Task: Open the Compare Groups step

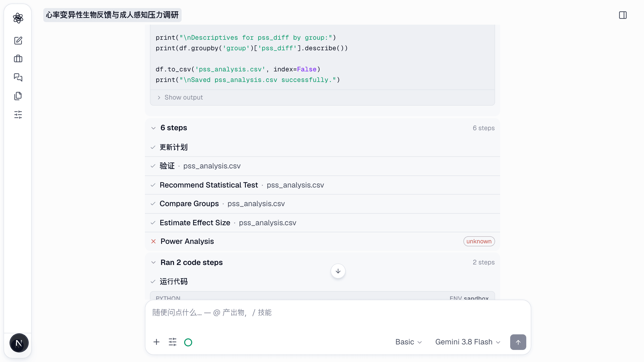Action: click(323, 204)
